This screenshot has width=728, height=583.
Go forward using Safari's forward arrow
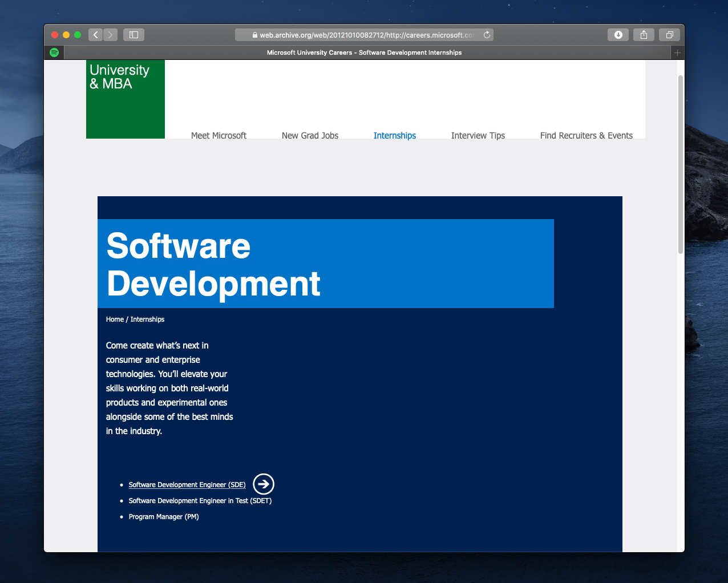point(111,35)
